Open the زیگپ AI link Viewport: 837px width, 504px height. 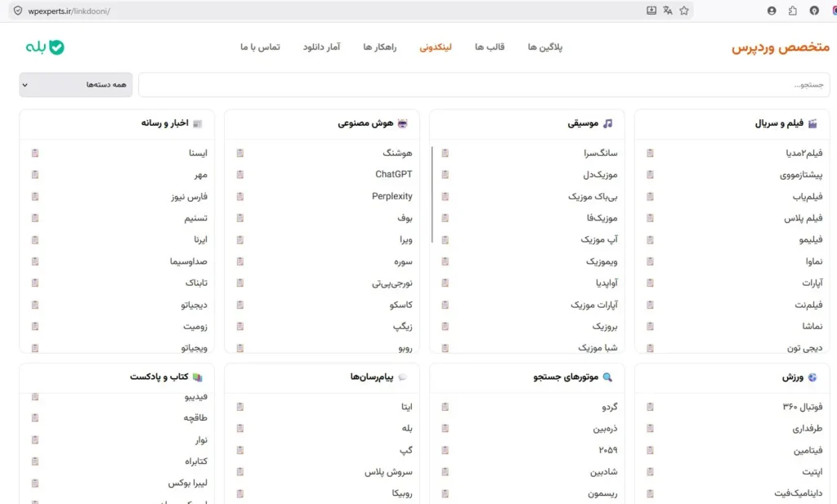[402, 327]
